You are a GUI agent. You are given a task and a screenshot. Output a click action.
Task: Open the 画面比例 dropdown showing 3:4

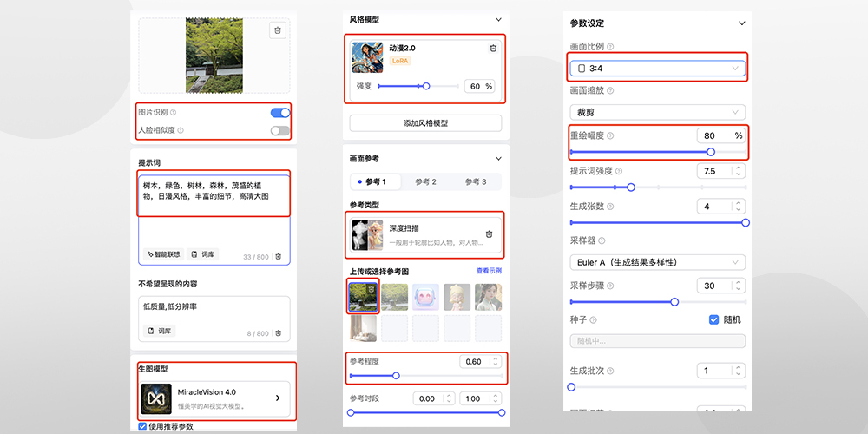pyautogui.click(x=658, y=68)
